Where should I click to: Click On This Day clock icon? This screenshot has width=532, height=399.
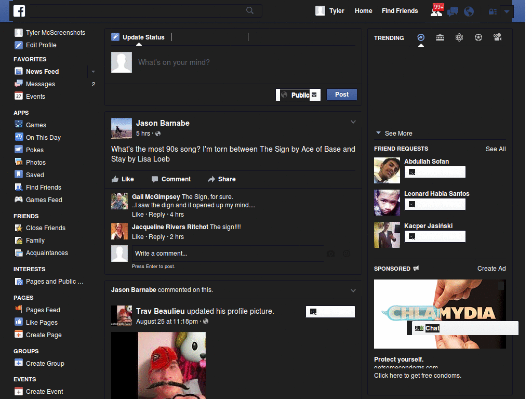(x=19, y=137)
